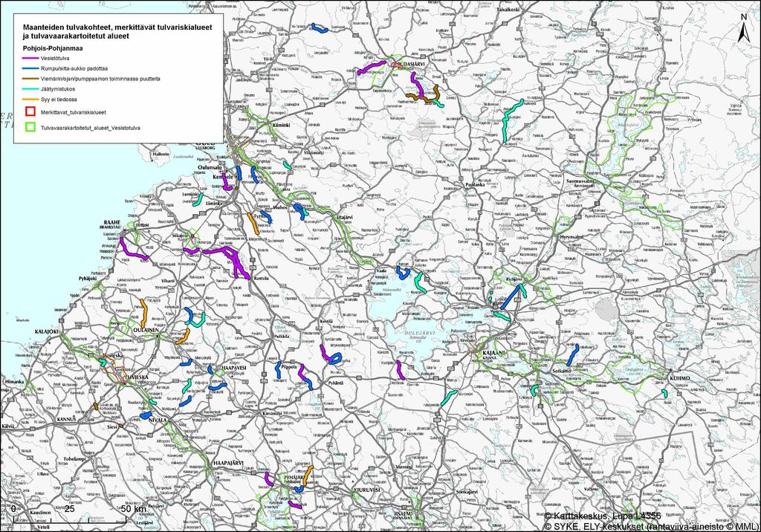Click the OULAINEN town label
Screen dimensions: 761x532
click(x=146, y=330)
